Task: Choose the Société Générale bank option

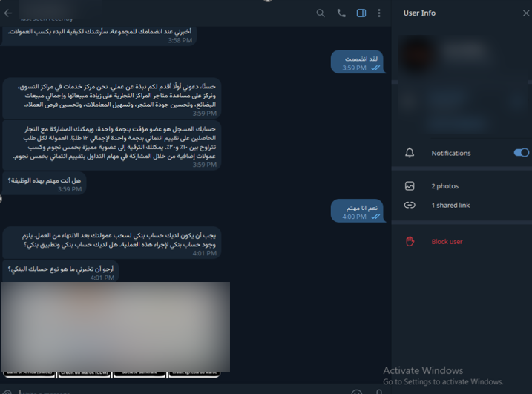Action: (x=139, y=374)
